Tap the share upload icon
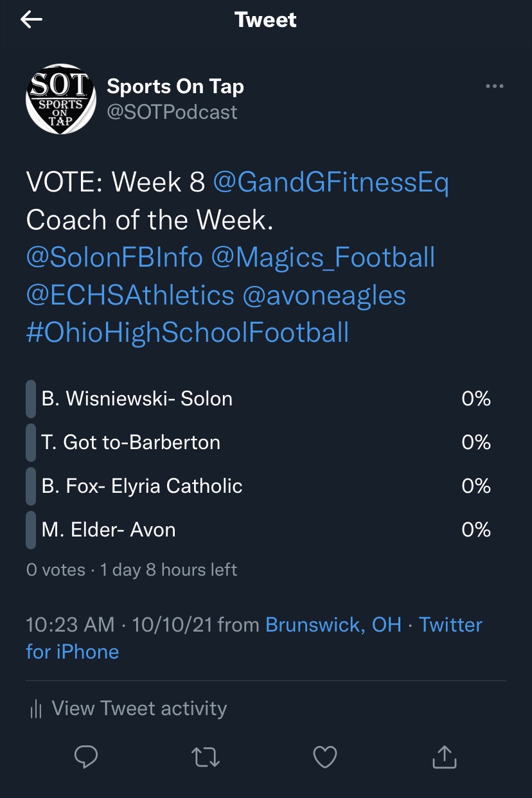Viewport: 532px width, 798px height. coord(444,757)
